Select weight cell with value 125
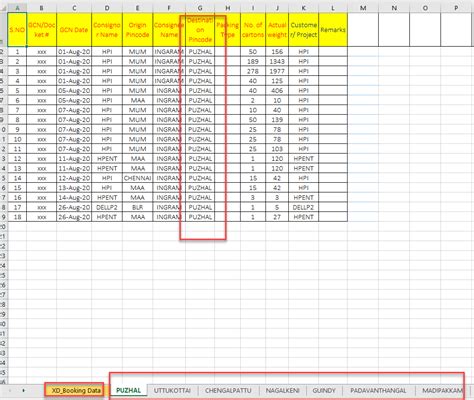 tap(277, 81)
